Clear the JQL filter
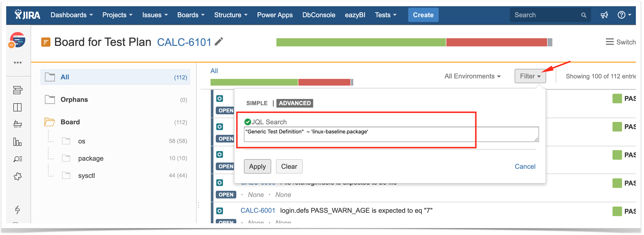644x235 pixels. [x=289, y=167]
